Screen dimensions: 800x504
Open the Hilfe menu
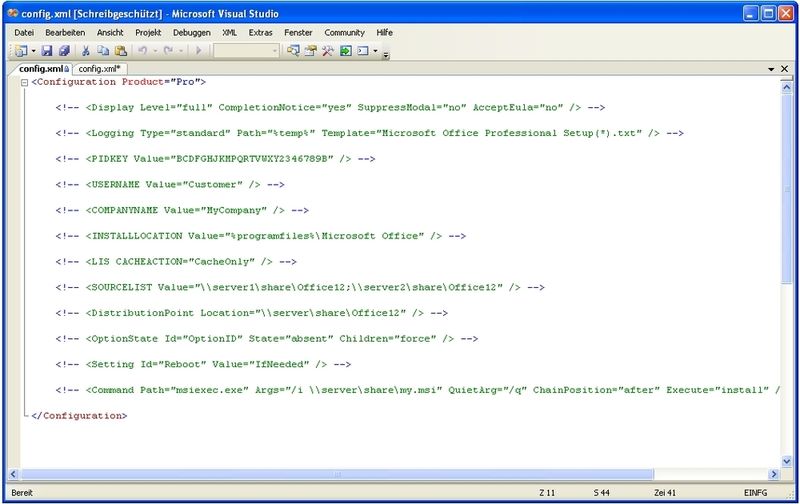(384, 32)
